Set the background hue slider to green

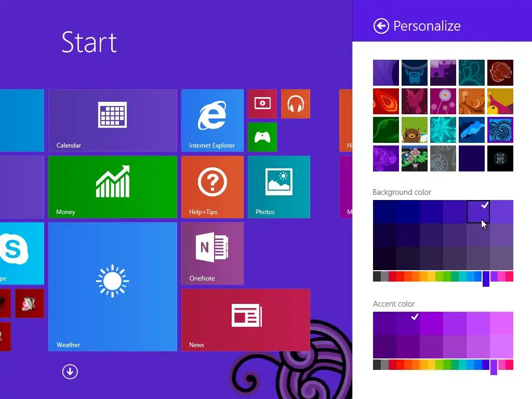point(447,276)
